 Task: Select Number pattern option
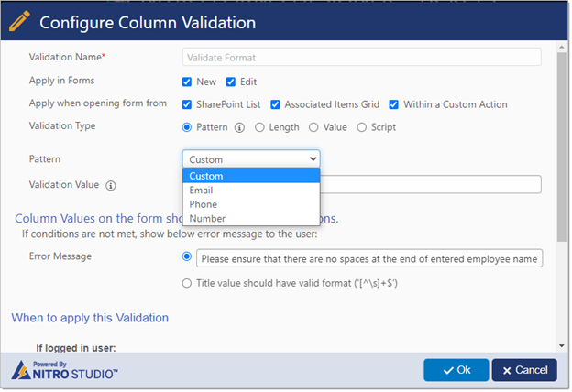(205, 218)
